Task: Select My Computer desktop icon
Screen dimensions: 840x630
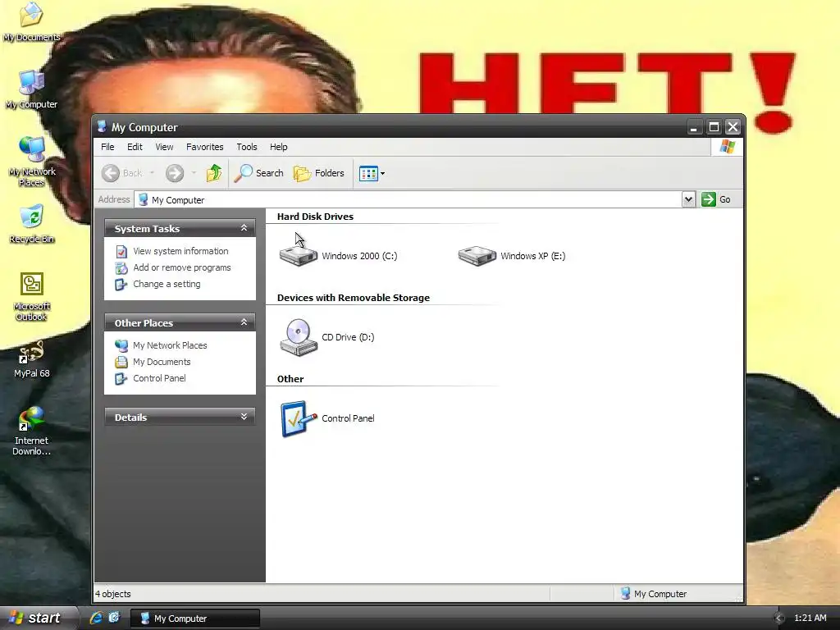Action: click(32, 89)
